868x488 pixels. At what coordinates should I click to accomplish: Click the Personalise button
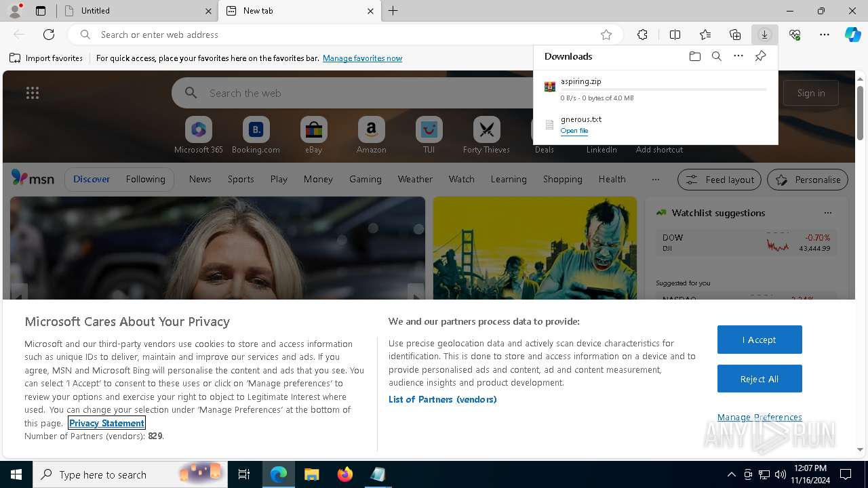click(x=808, y=180)
